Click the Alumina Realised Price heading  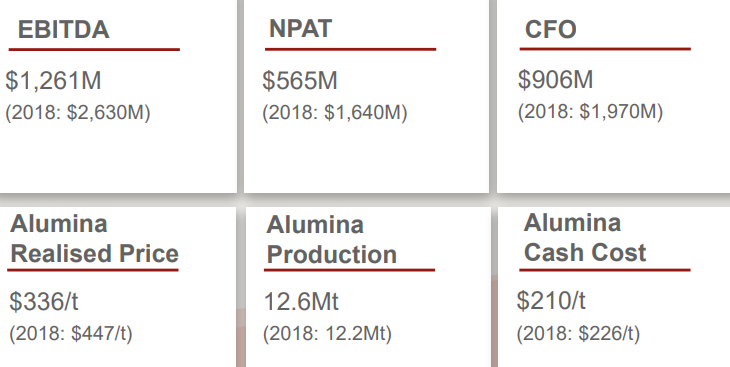click(x=95, y=239)
